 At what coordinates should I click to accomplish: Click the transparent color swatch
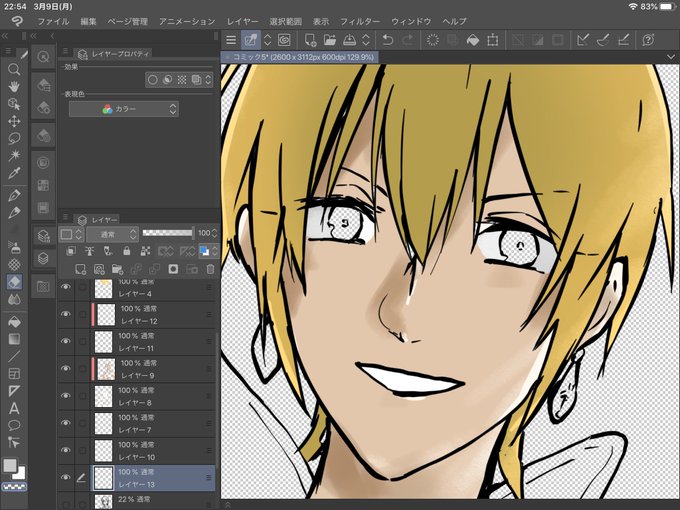coord(14,487)
